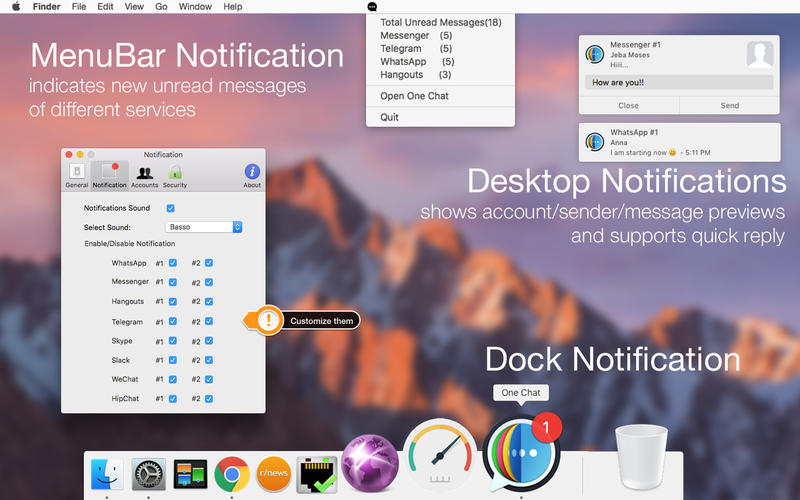The image size is (800, 500).
Task: Open the speedometer gauge app in Dock
Action: pyautogui.click(x=440, y=454)
